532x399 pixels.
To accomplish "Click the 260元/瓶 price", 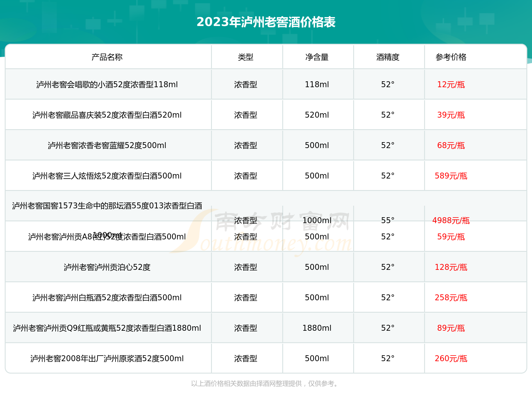I will [451, 359].
